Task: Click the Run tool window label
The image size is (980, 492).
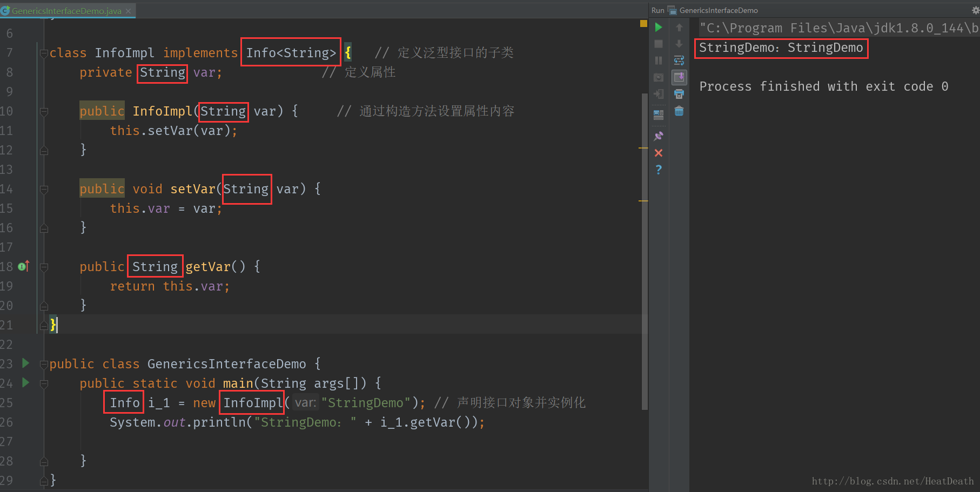Action: coord(657,10)
